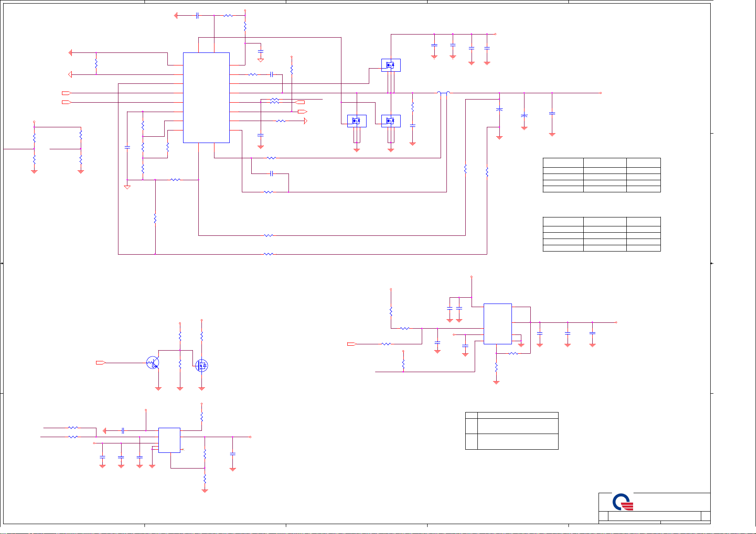Select the large controller IC block in the top circuit
This screenshot has width=756, height=534.
point(206,98)
